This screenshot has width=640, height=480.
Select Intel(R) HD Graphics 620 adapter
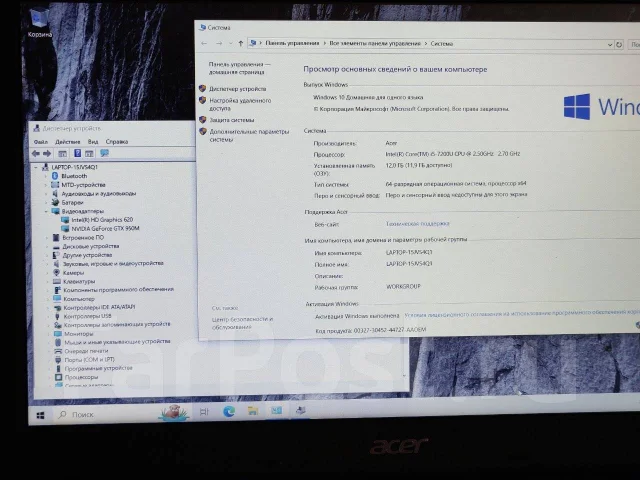pyautogui.click(x=102, y=220)
